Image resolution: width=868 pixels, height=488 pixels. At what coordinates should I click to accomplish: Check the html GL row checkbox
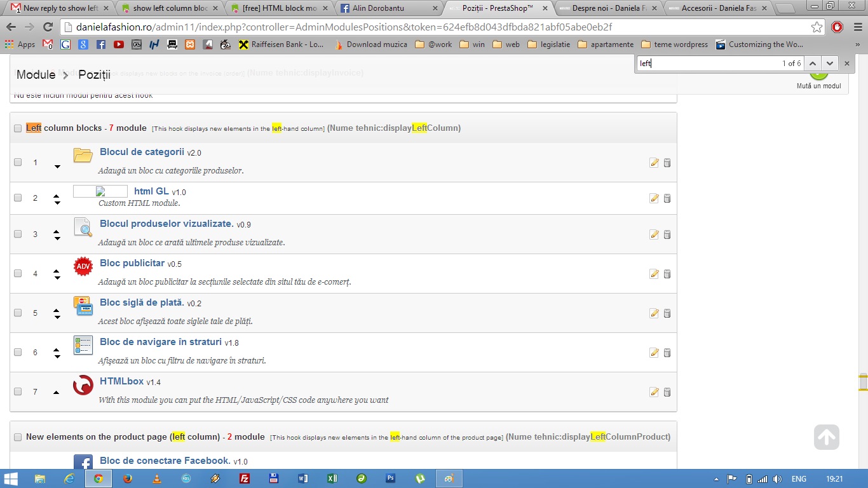[18, 198]
